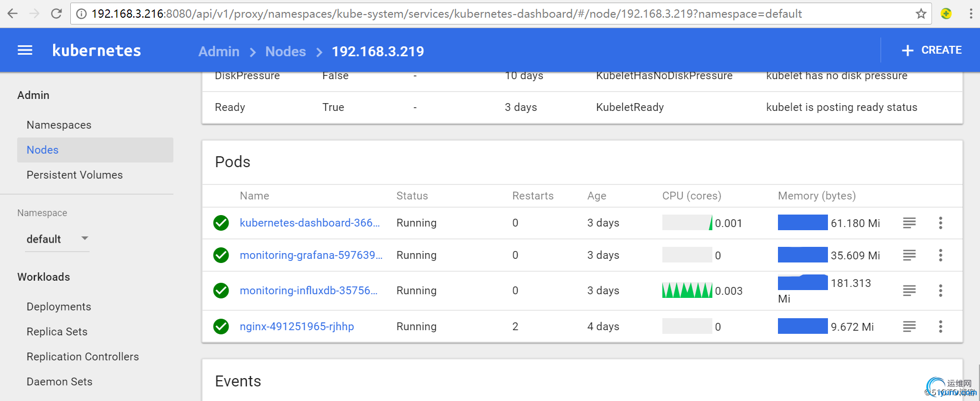This screenshot has width=980, height=401.
Task: Open Namespaces in the Admin sidebar
Action: 59,125
